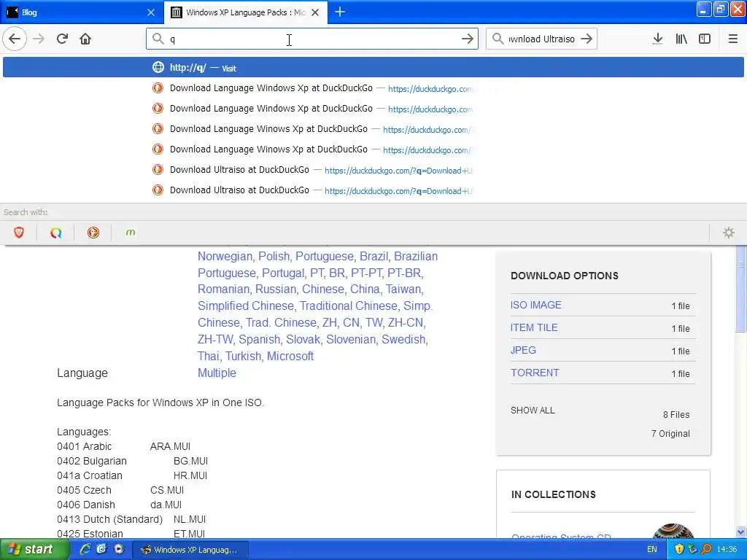This screenshot has height=560, width=747.
Task: Click the Swedish topic link
Action: (403, 340)
